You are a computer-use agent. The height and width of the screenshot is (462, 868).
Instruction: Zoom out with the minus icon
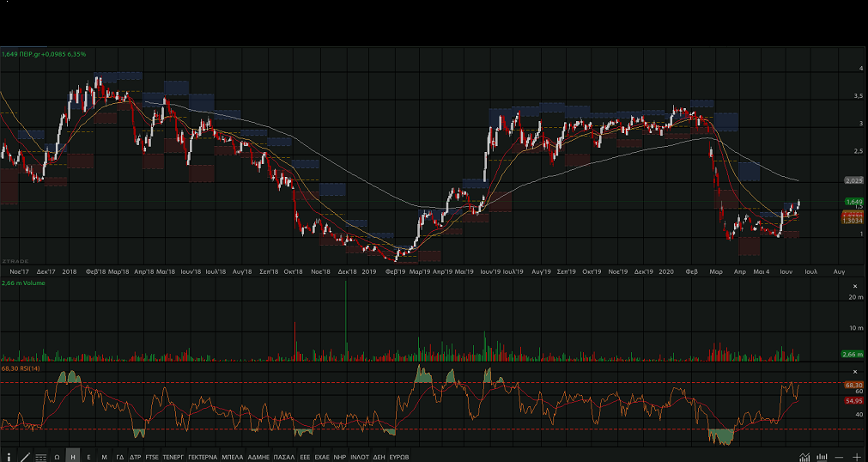839,457
